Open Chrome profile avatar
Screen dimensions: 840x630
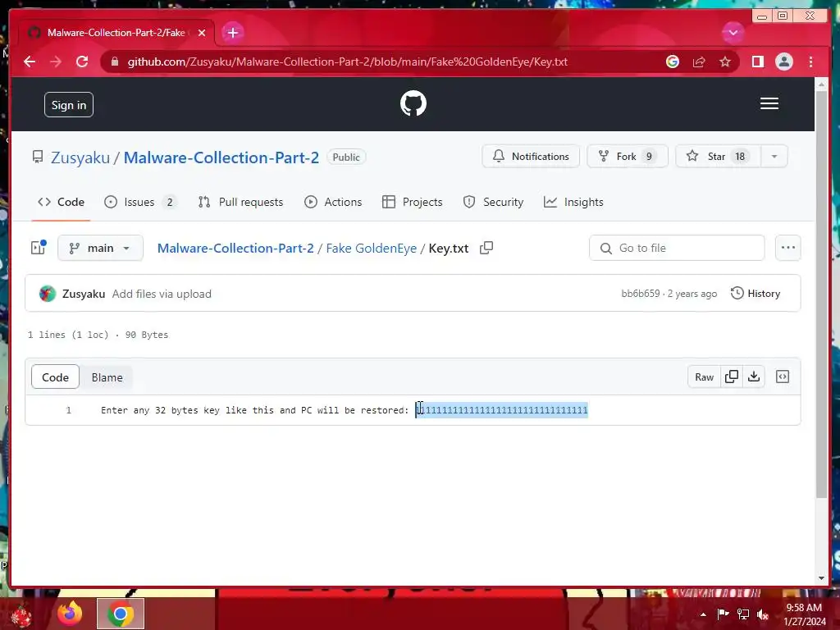(783, 62)
